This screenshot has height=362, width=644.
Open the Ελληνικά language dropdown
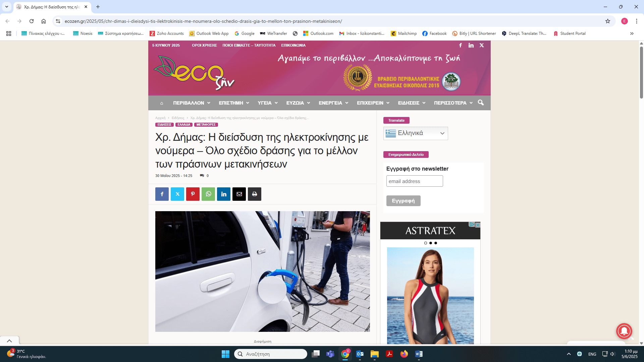coord(416,133)
